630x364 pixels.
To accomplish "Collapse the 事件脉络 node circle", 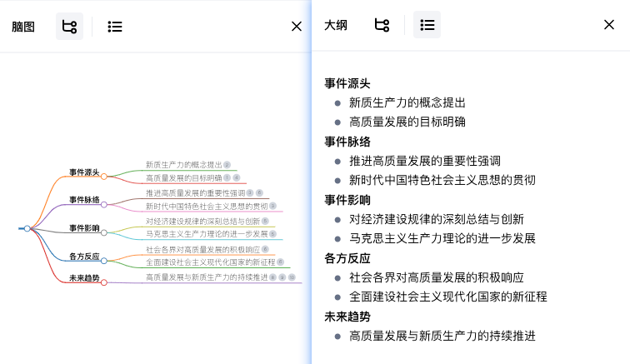I will (x=104, y=204).
